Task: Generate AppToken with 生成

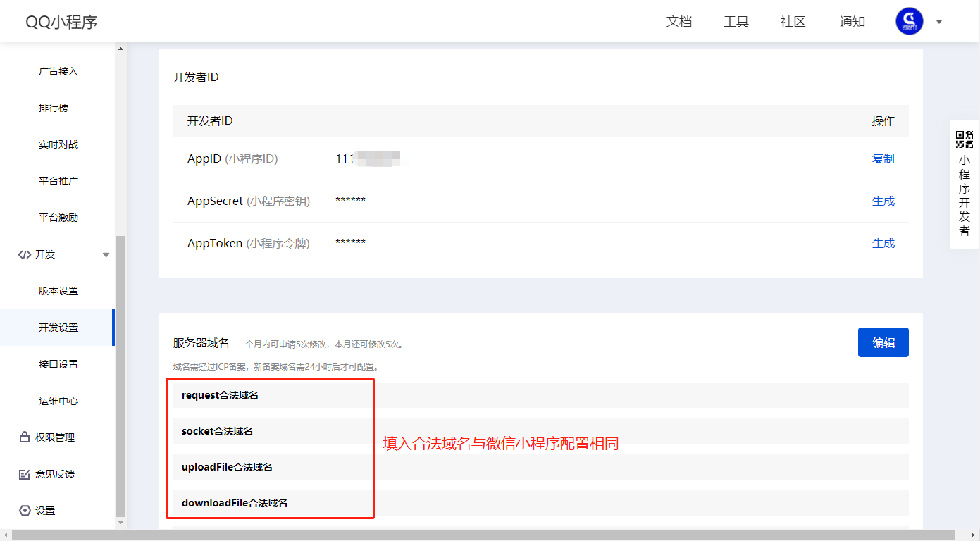Action: coord(883,243)
